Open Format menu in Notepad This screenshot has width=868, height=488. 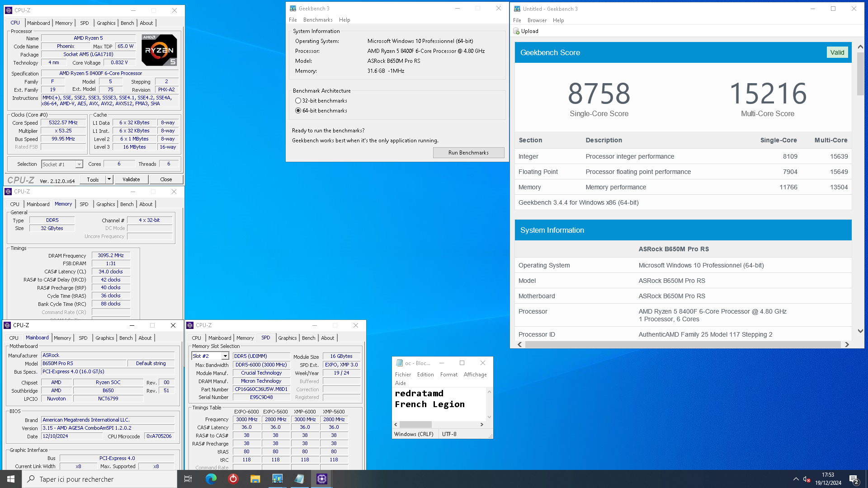click(x=449, y=375)
